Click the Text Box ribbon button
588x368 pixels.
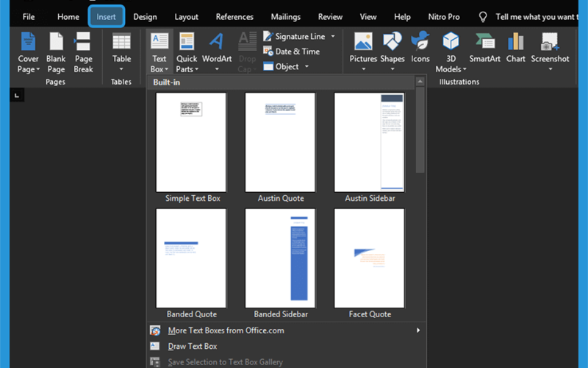click(159, 52)
